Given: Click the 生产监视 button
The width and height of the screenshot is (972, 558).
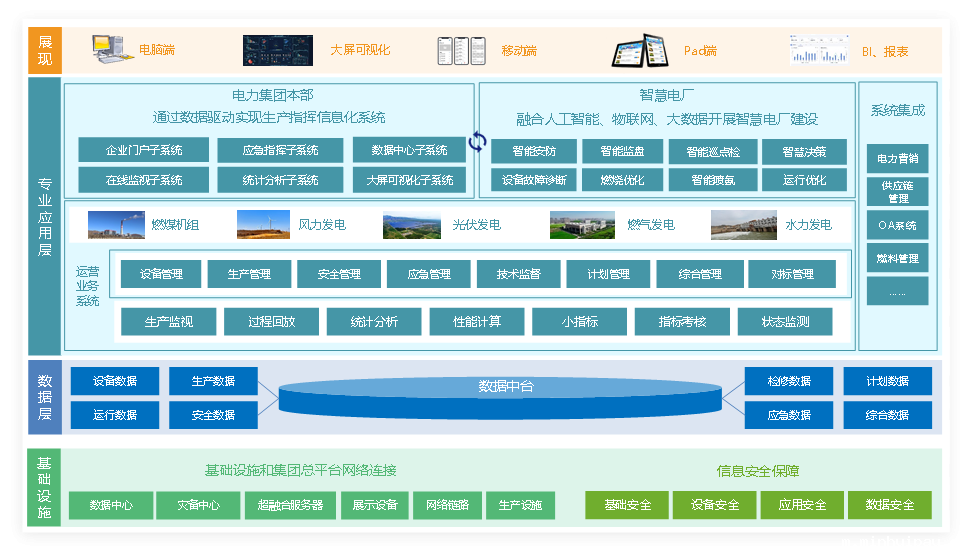Looking at the screenshot, I should 168,322.
